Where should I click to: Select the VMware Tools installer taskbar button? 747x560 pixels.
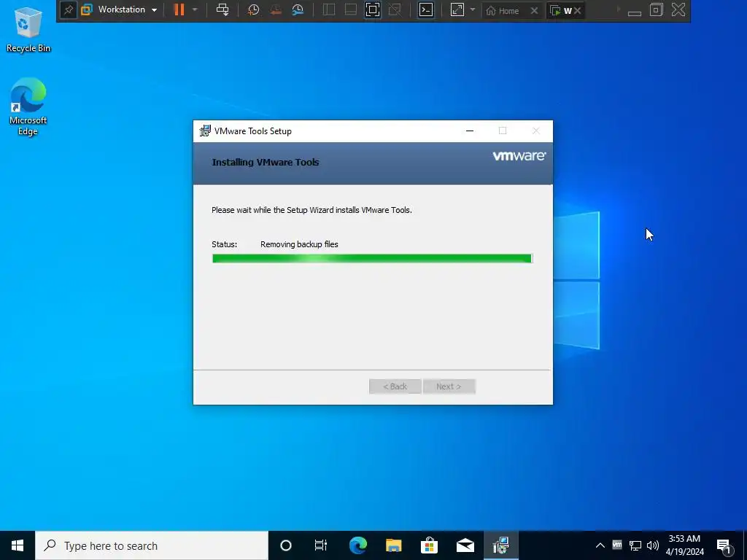pos(501,545)
